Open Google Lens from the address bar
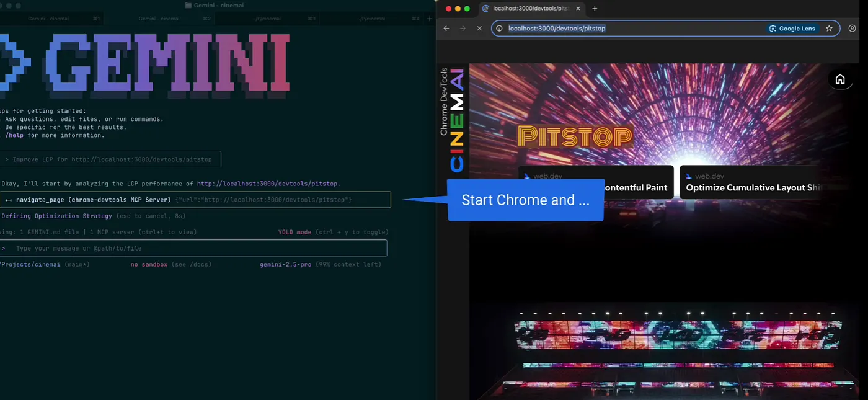Viewport: 868px width, 400px height. 792,29
